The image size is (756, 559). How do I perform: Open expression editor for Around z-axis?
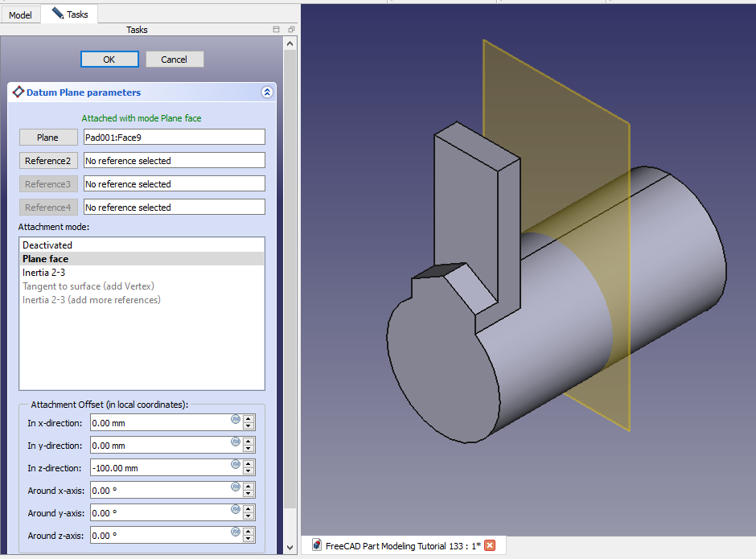click(235, 532)
